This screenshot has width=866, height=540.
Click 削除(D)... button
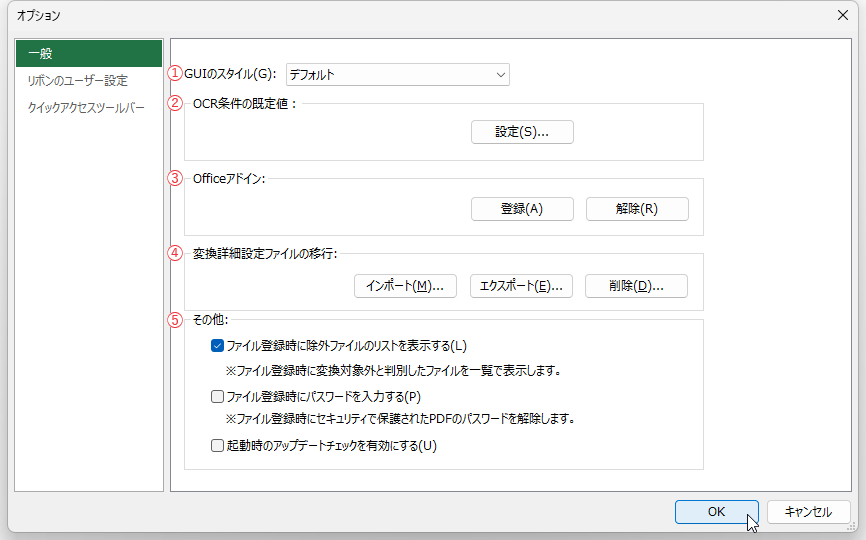point(636,286)
